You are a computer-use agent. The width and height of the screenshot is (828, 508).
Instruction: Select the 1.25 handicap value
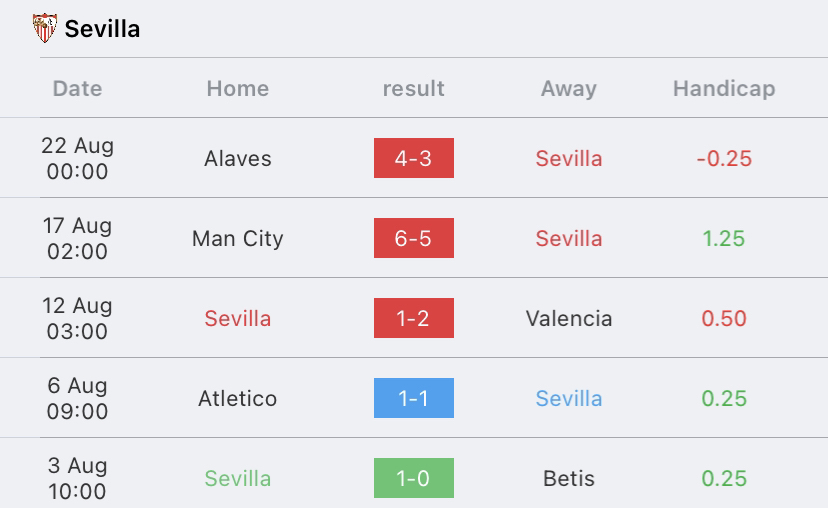coord(724,239)
